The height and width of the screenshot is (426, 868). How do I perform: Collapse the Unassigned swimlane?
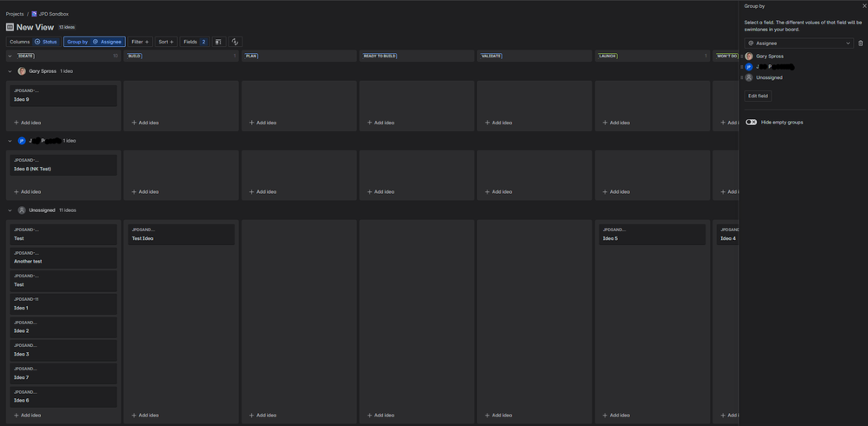[x=10, y=210]
